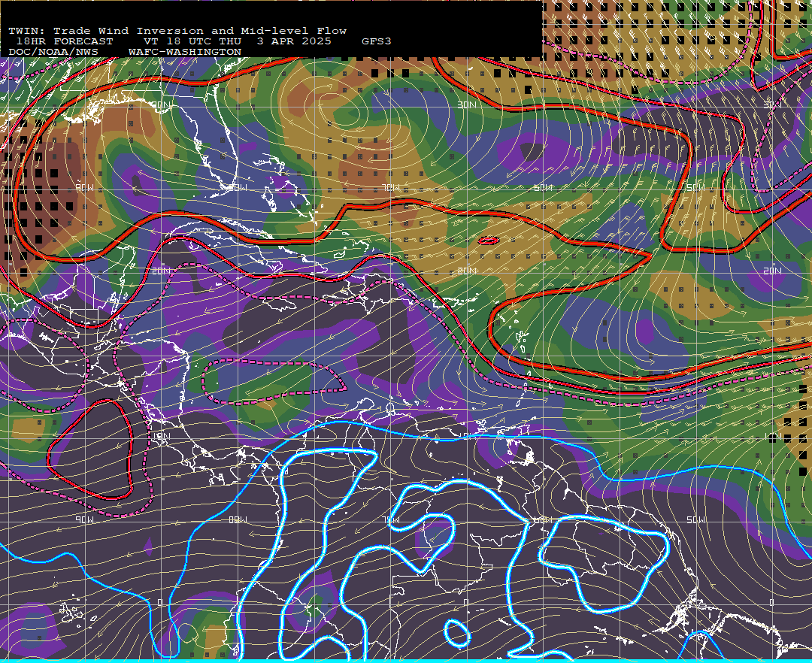This screenshot has width=812, height=663.
Task: Select the '18HR FORECAST' header text
Action: click(x=64, y=41)
